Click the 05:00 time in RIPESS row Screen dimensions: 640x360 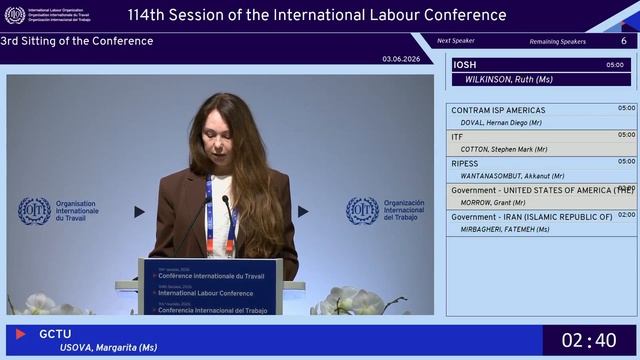tap(627, 161)
